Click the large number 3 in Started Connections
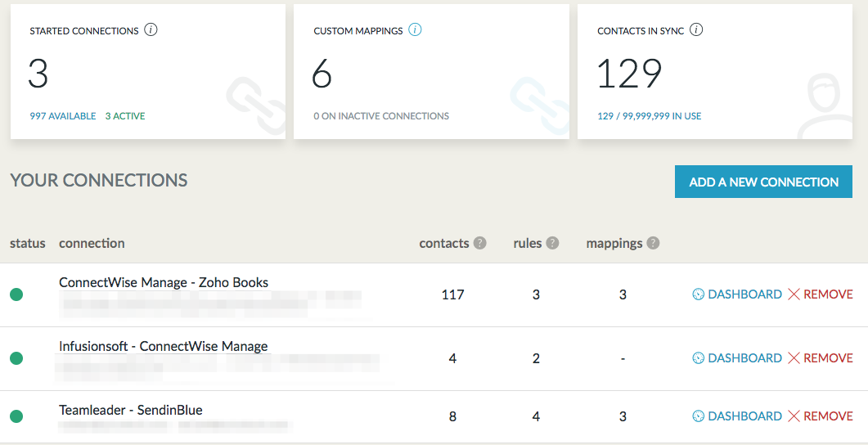 (38, 74)
